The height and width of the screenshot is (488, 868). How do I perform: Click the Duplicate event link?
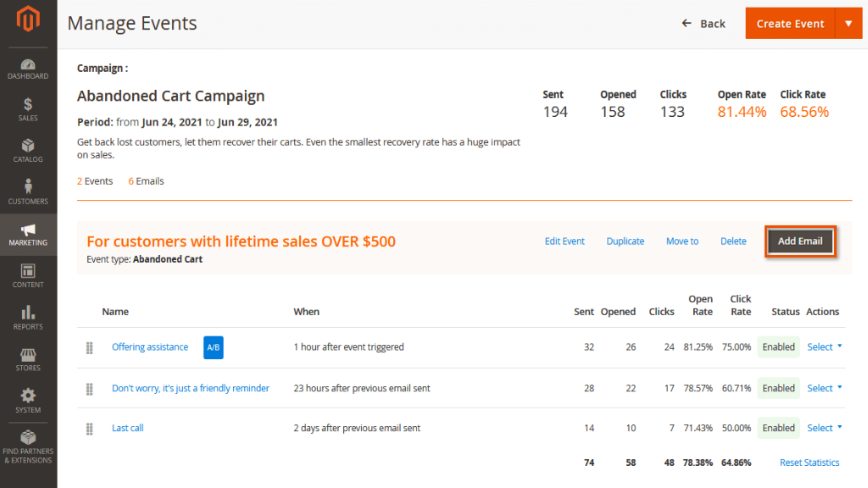click(625, 241)
